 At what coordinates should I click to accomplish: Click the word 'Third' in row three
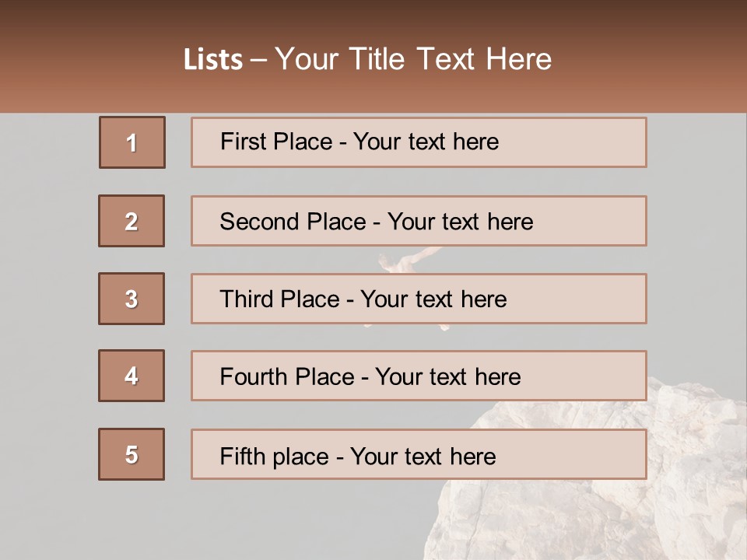pyautogui.click(x=245, y=299)
